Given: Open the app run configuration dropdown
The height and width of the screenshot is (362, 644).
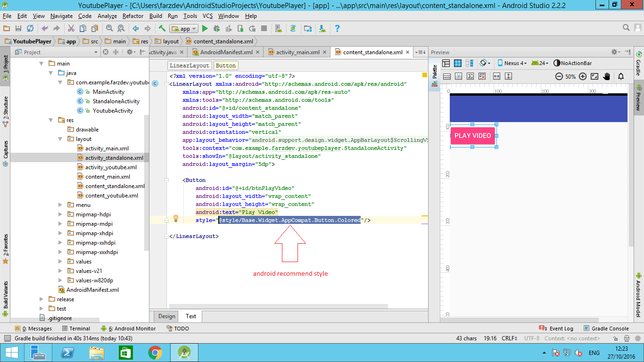Looking at the screenshot, I should [184, 29].
